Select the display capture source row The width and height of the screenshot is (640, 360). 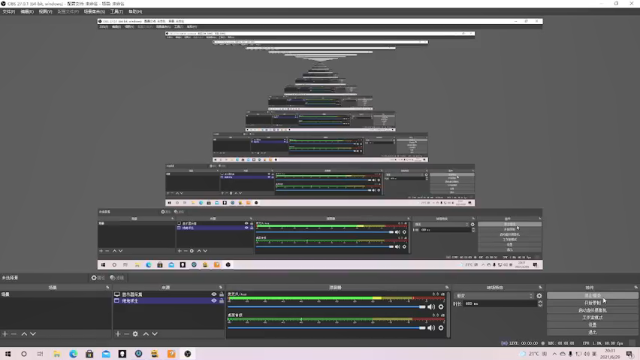(x=169, y=294)
